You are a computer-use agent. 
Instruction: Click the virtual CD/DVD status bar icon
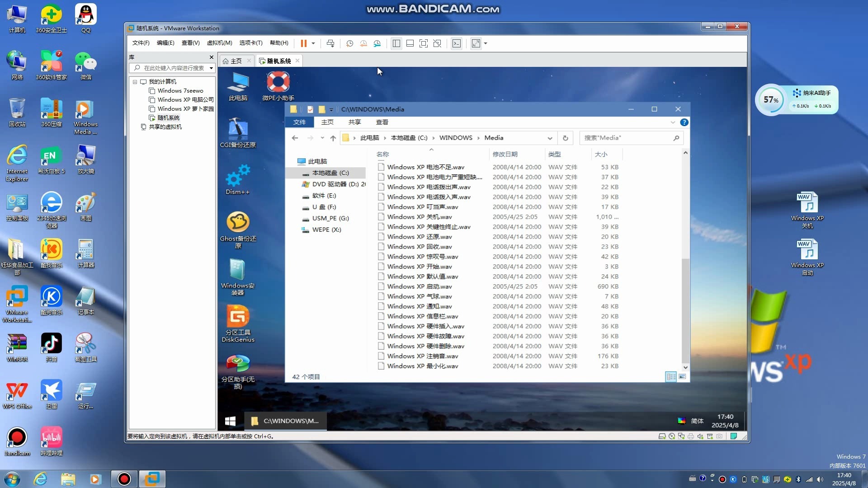[x=671, y=436]
